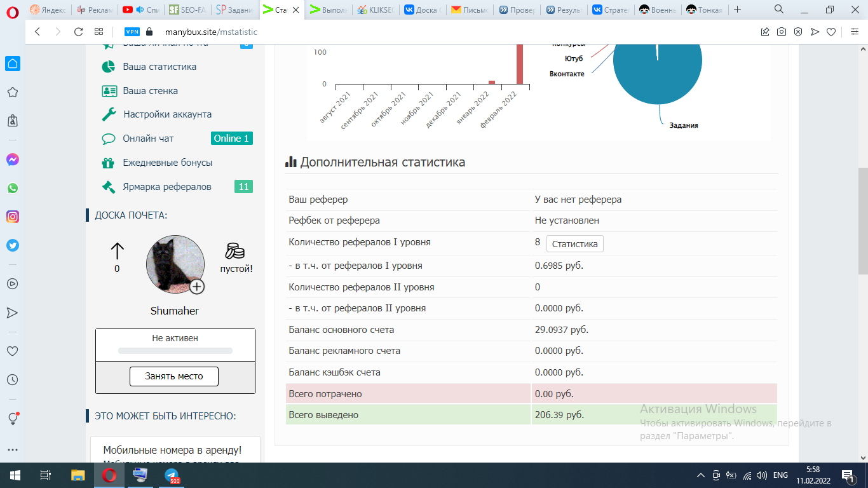Open the heart Pinboards icon in sidebar
Screen dimensions: 868x488
13,351
